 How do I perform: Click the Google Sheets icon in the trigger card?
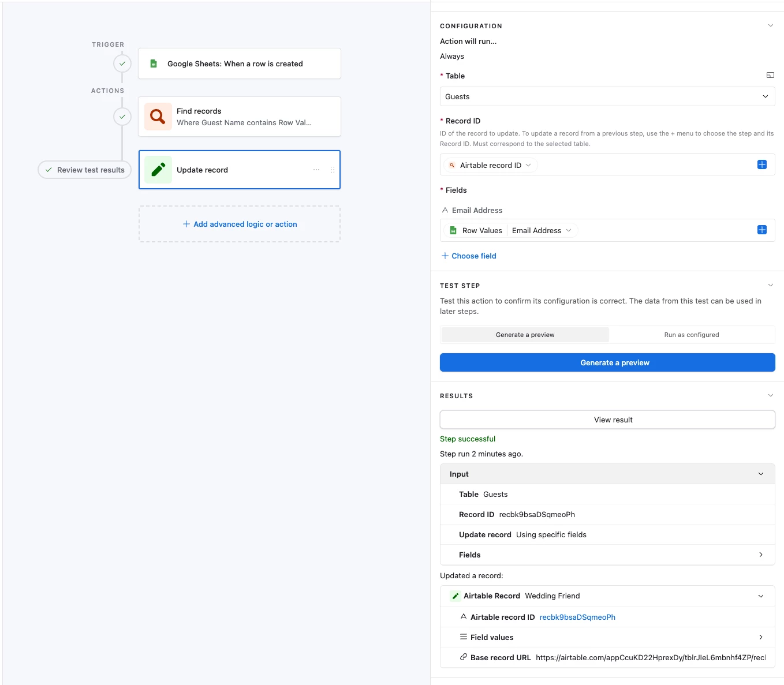tap(154, 63)
